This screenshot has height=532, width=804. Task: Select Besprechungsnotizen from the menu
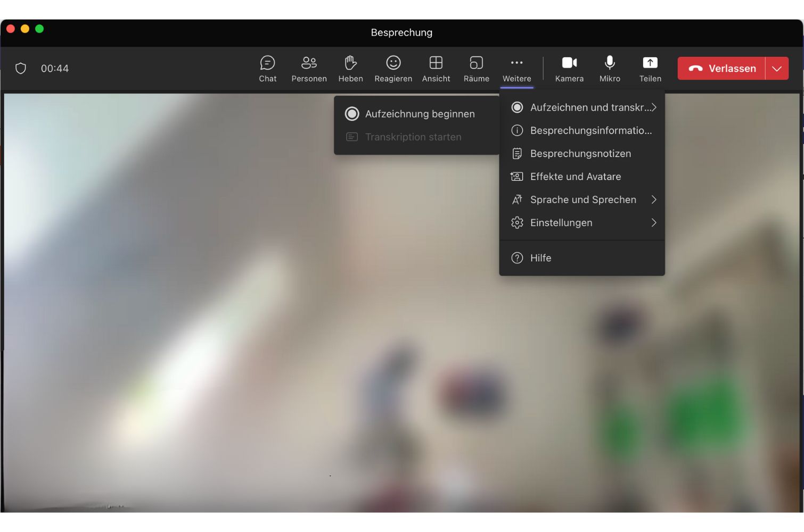click(580, 153)
